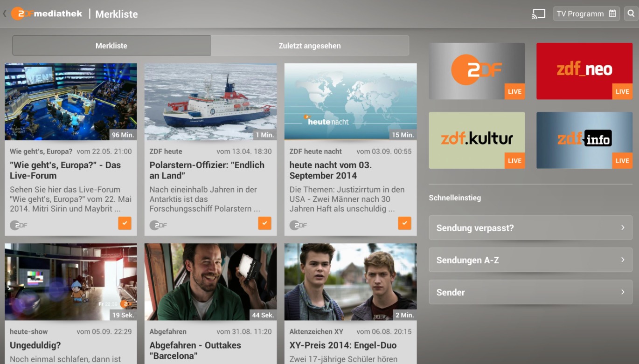Uncheck bookmark on "Wie geht's, Europa?" card
This screenshot has width=639, height=364.
pos(125,223)
